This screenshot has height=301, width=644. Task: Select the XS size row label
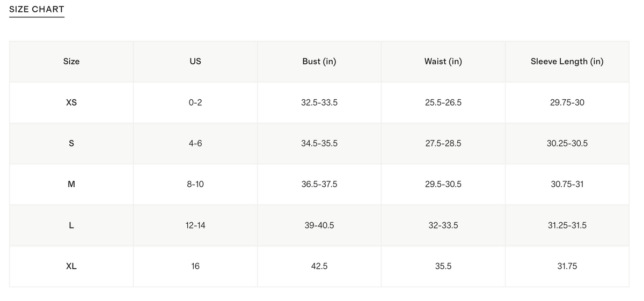click(x=71, y=102)
